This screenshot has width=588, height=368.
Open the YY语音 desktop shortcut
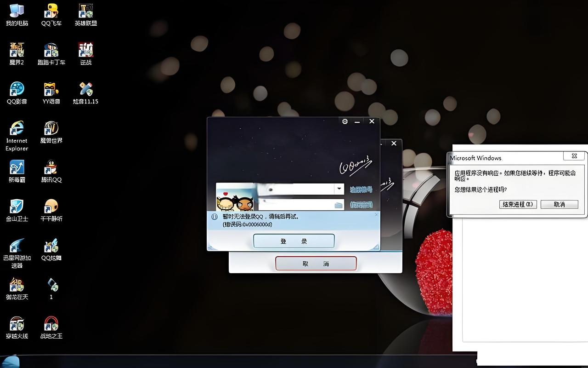(51, 91)
